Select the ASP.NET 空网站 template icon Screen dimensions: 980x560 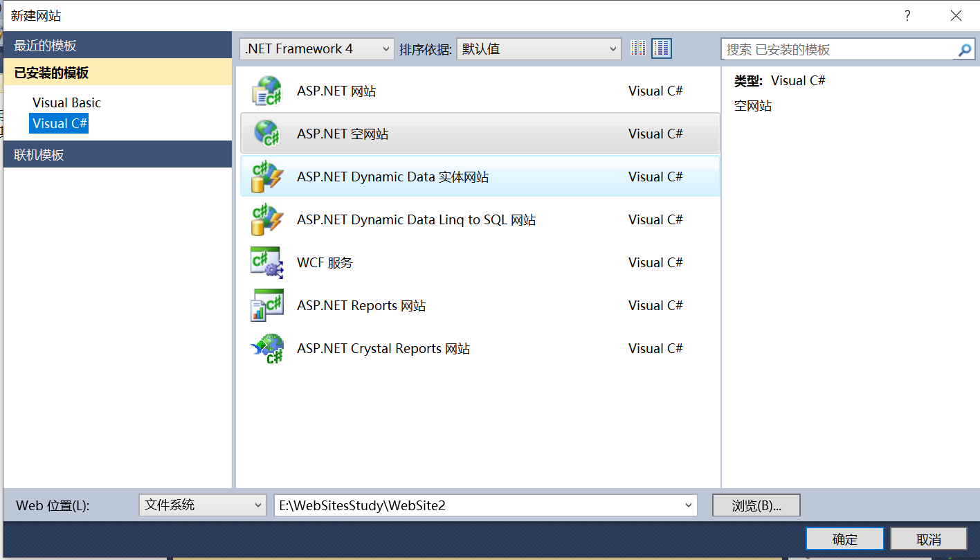click(267, 133)
